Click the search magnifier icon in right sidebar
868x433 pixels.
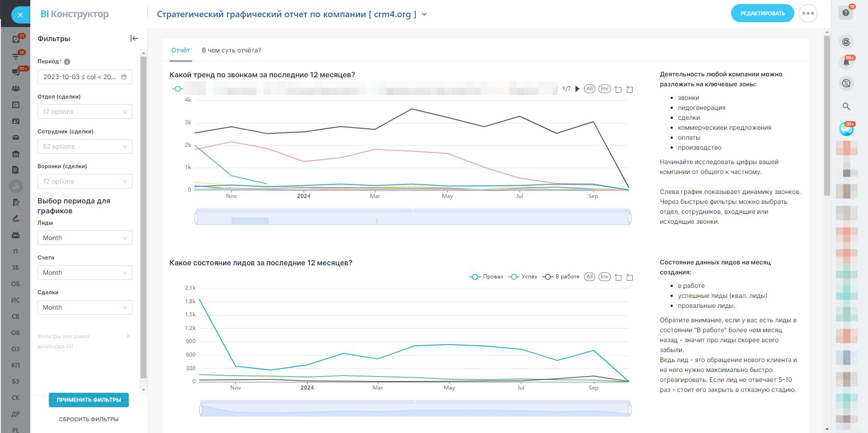846,107
